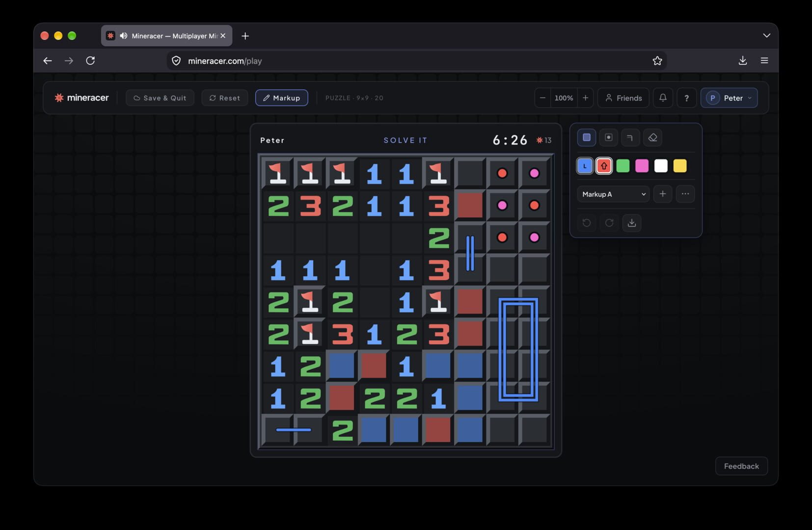Expand the Markup A dropdown
812x530 pixels.
click(x=613, y=194)
